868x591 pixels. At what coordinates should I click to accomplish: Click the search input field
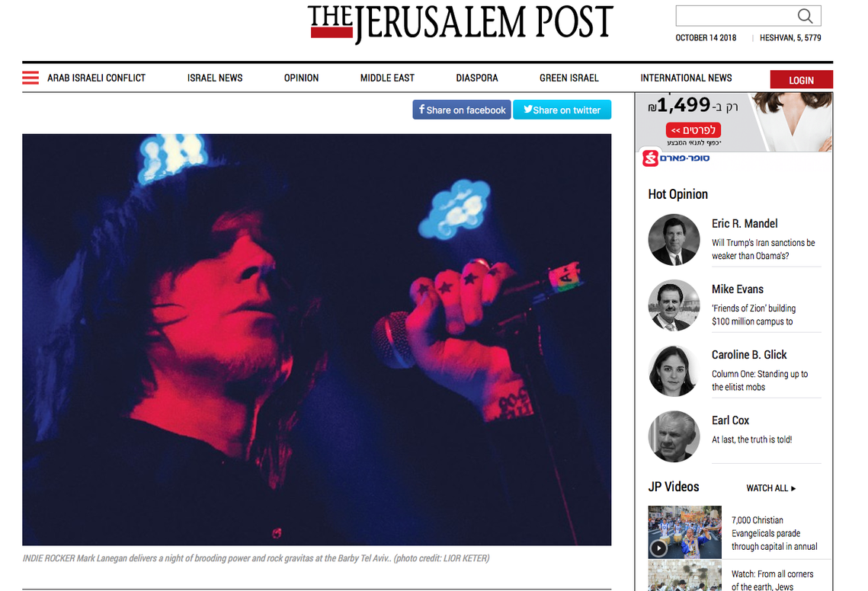736,16
